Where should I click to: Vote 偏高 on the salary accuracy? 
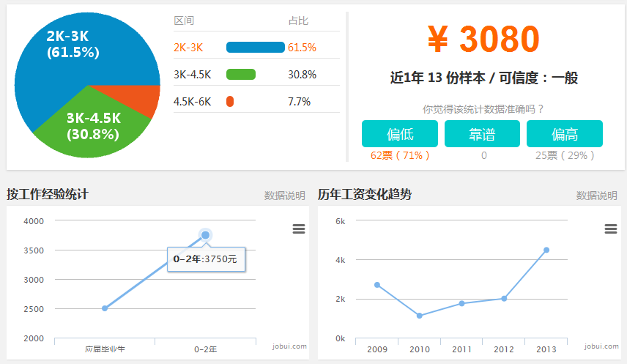click(565, 133)
